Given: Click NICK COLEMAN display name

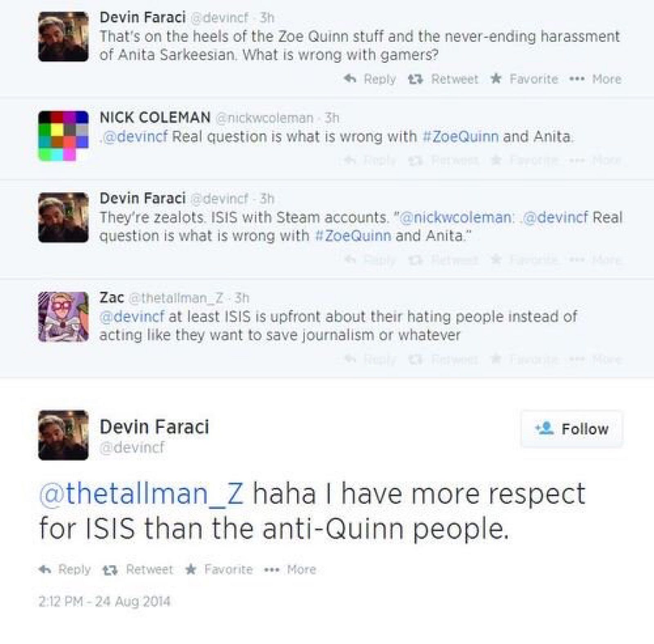Looking at the screenshot, I should pos(155,117).
